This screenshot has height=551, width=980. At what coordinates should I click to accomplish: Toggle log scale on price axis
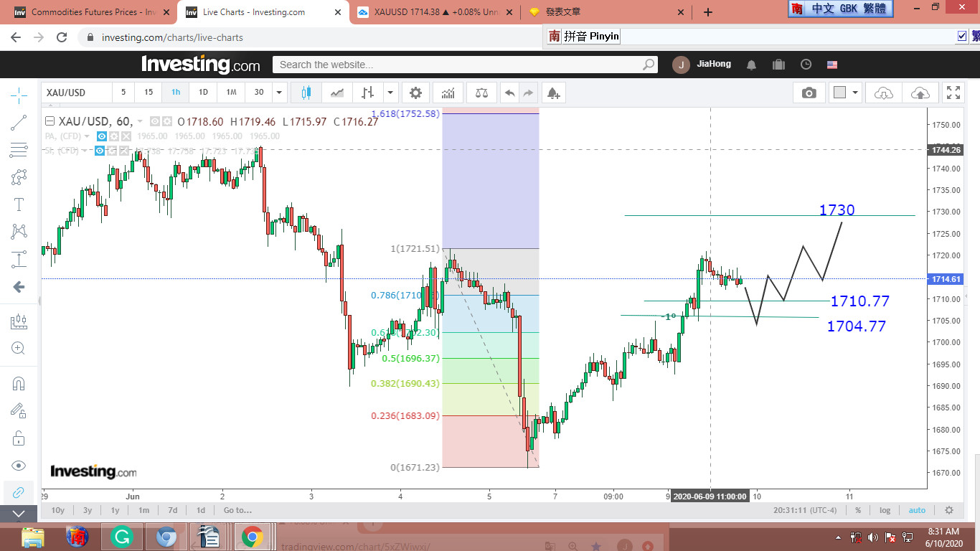click(x=885, y=510)
